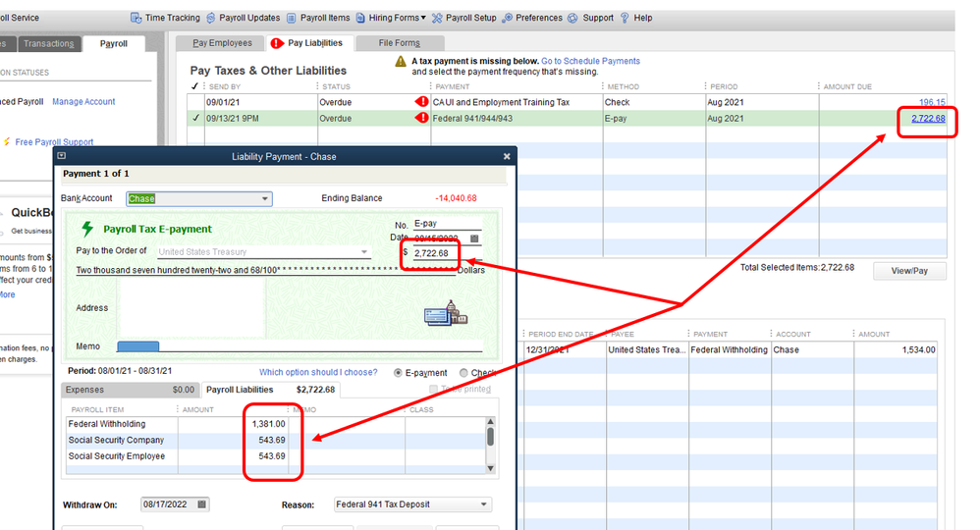The width and height of the screenshot is (980, 530).
Task: Select the Social Security Company row
Action: coord(276,440)
